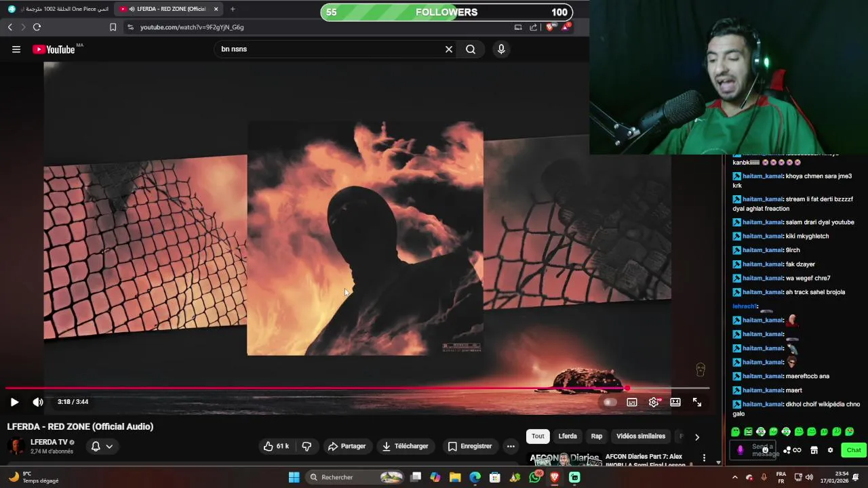The height and width of the screenshot is (488, 868).
Task: Open system volume speaker icon
Action: click(809, 477)
